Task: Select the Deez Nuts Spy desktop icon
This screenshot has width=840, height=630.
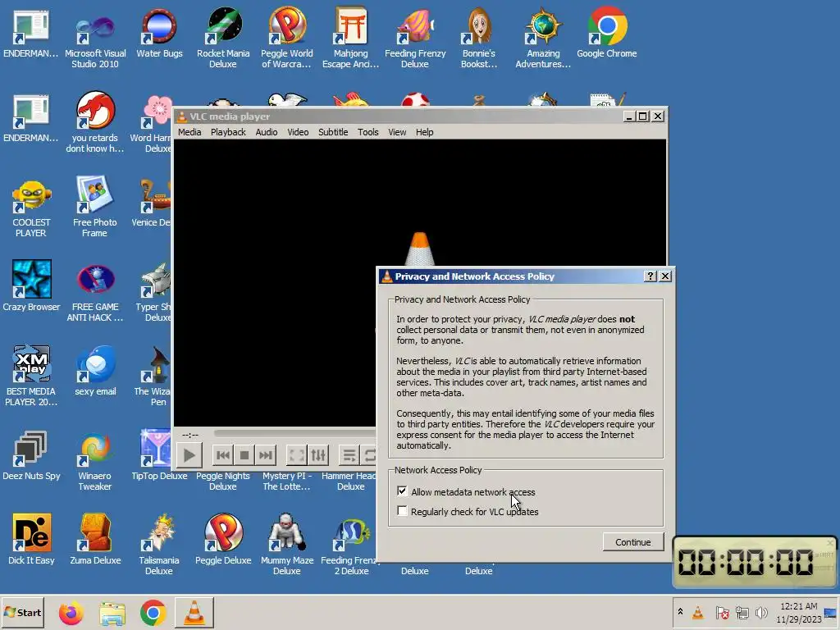Action: pos(31,456)
